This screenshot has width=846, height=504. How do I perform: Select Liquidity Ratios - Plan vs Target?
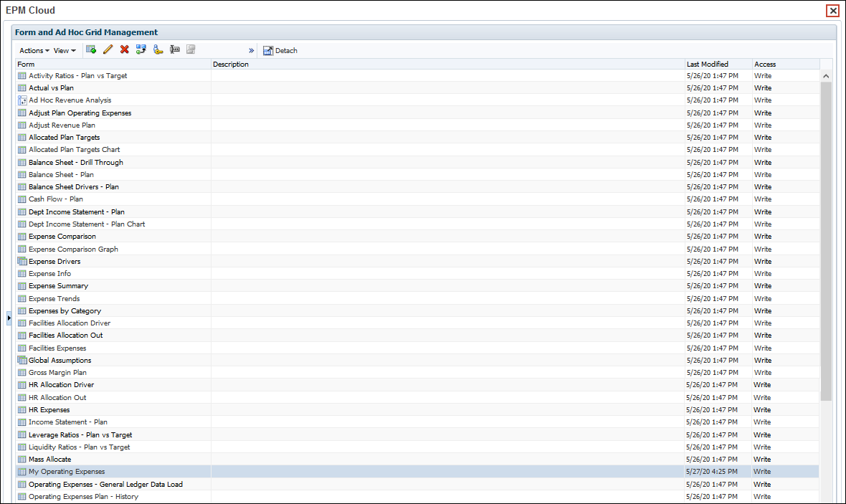point(80,447)
